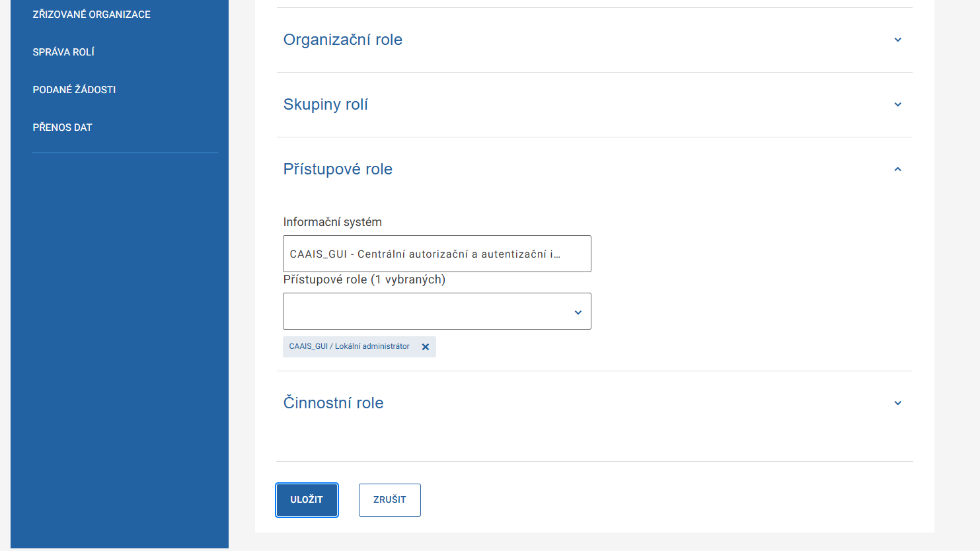Image resolution: width=980 pixels, height=551 pixels.
Task: Click the Organizační role heading
Action: 342,40
